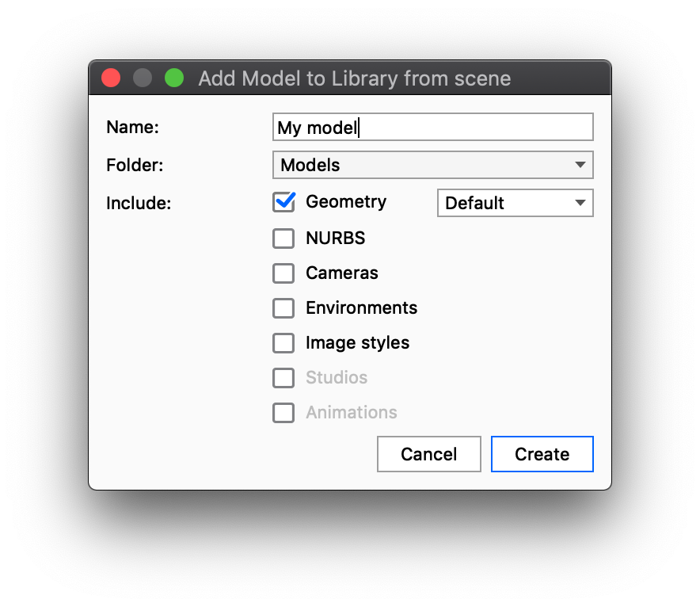Image resolution: width=700 pixels, height=607 pixels.
Task: Uncheck the Geometry checkbox
Action: coord(283,202)
